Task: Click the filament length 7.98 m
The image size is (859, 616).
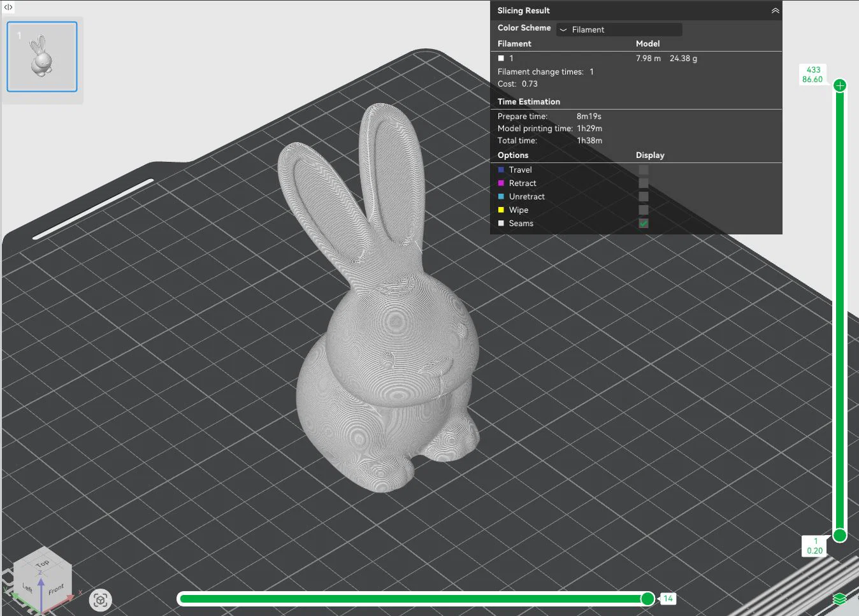Action: [x=648, y=59]
